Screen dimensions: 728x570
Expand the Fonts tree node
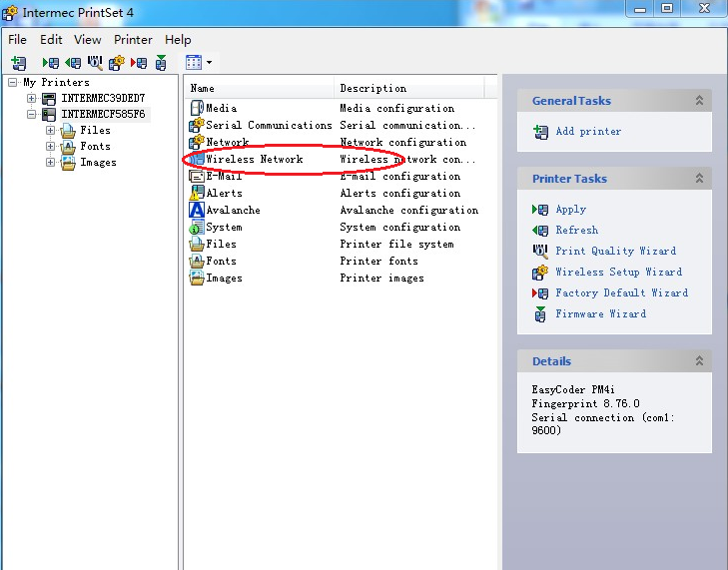tap(50, 146)
